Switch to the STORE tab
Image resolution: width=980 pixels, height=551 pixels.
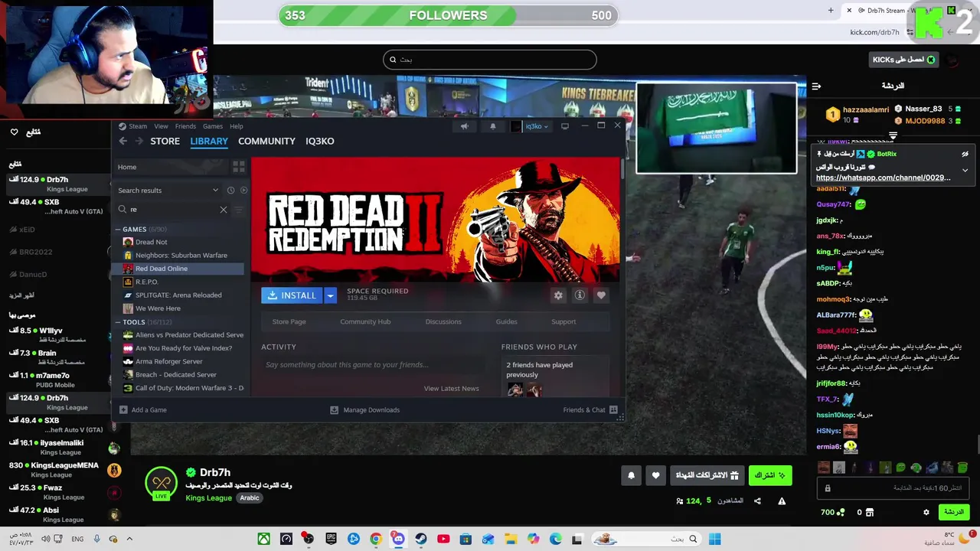pyautogui.click(x=165, y=141)
